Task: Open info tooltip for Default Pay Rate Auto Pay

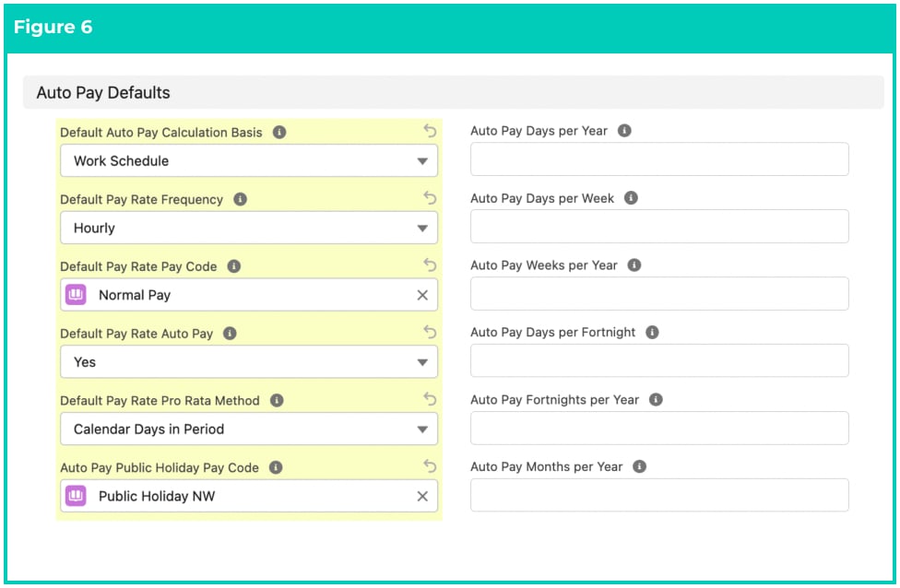Action: point(230,334)
